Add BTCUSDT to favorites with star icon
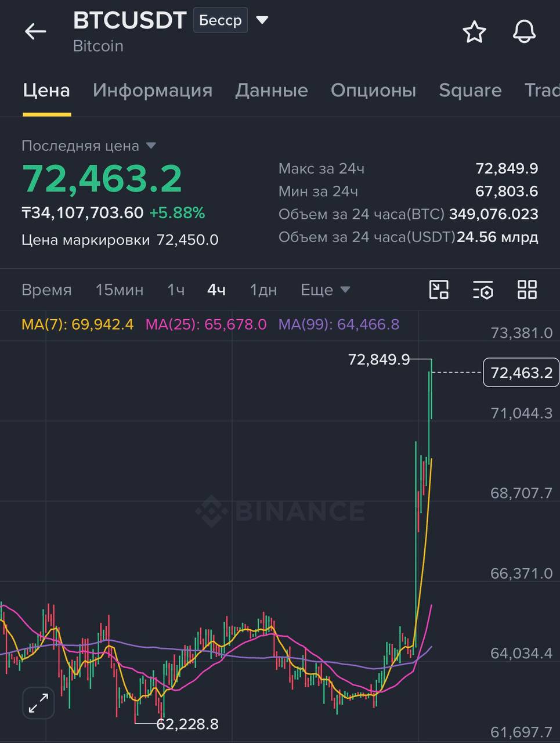This screenshot has width=560, height=743. point(474,32)
